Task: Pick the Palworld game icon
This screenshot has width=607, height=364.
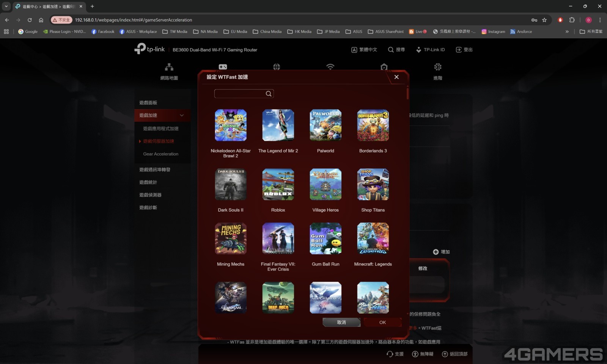Action: [x=326, y=125]
